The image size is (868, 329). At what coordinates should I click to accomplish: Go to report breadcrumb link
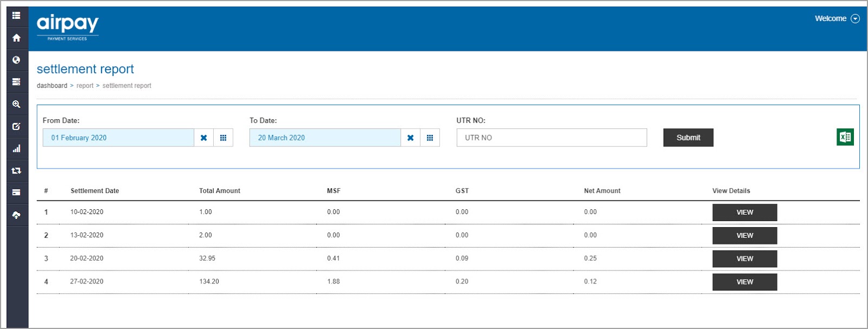pyautogui.click(x=85, y=86)
